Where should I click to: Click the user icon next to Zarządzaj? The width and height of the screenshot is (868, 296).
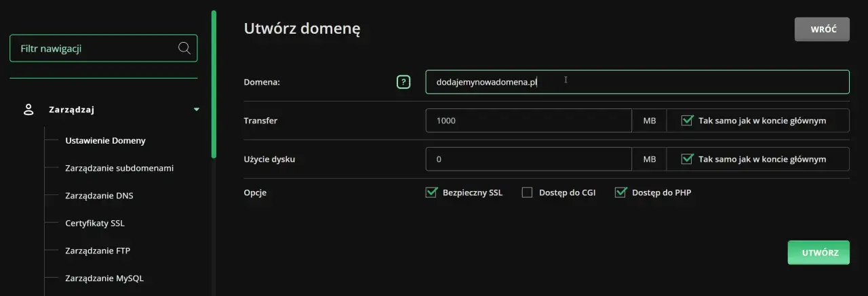click(28, 109)
